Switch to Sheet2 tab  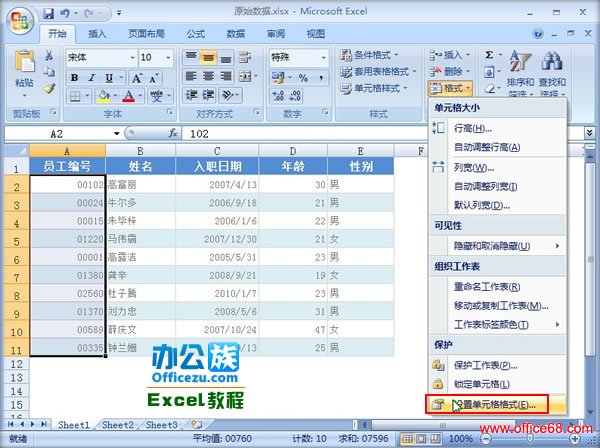coord(118,425)
